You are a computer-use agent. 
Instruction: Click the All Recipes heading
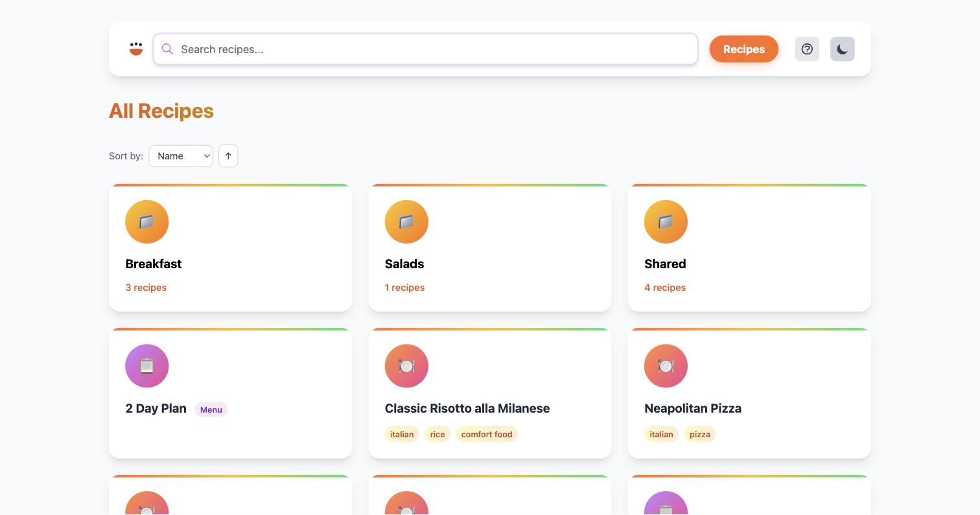click(x=161, y=111)
